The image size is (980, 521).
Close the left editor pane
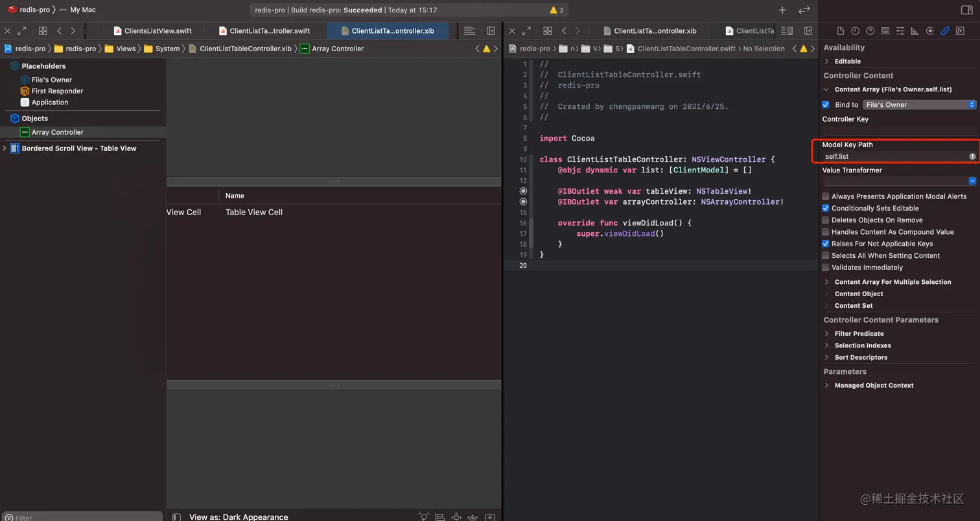click(8, 30)
